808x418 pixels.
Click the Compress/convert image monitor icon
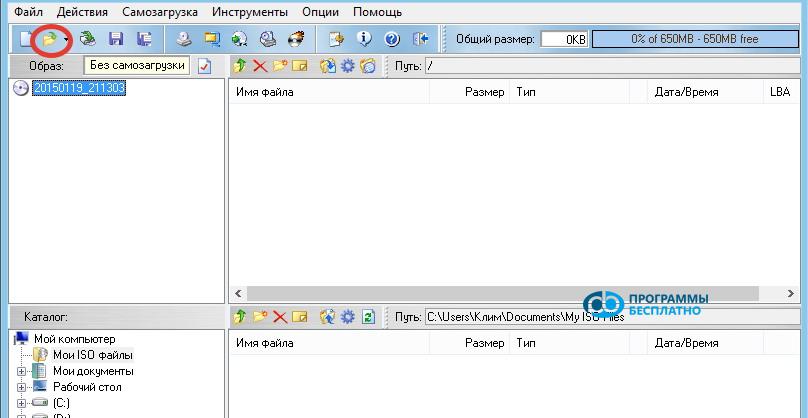tap(212, 39)
